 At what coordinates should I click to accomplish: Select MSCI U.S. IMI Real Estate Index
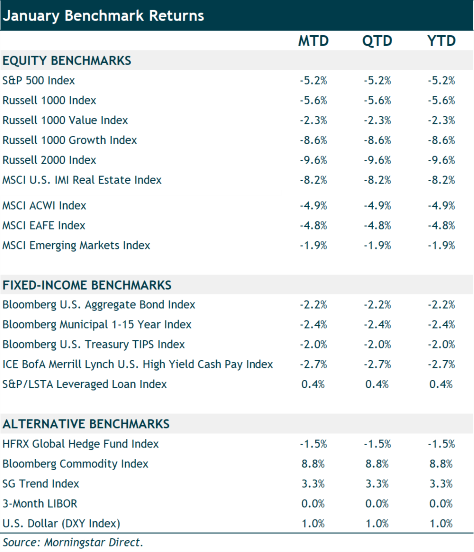tap(82, 180)
